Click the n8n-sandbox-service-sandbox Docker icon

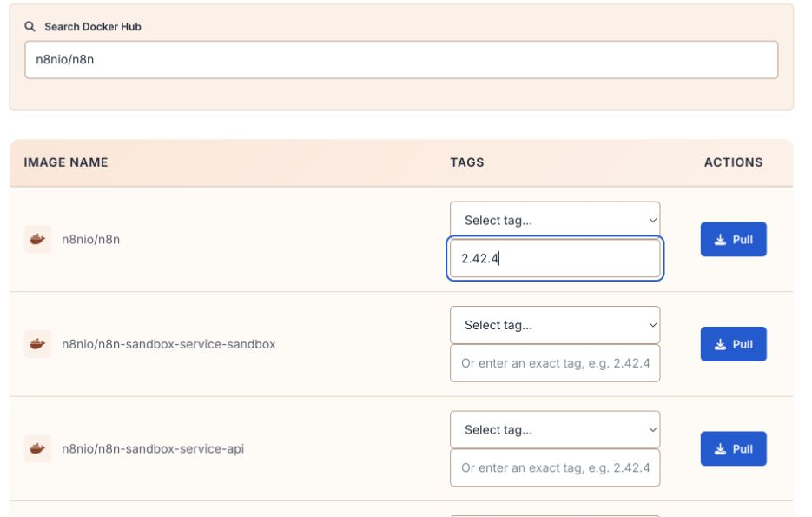point(37,344)
